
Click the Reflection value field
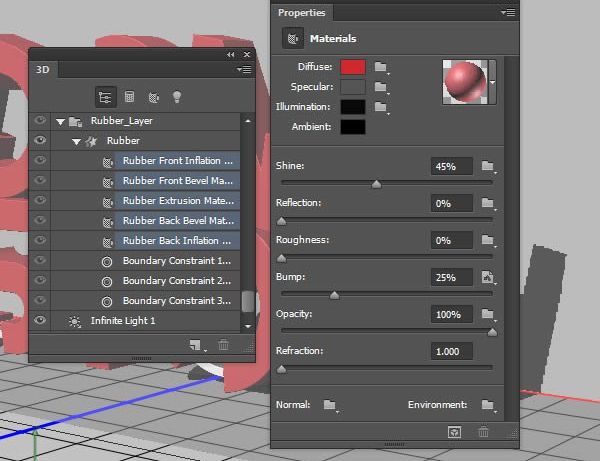click(452, 204)
